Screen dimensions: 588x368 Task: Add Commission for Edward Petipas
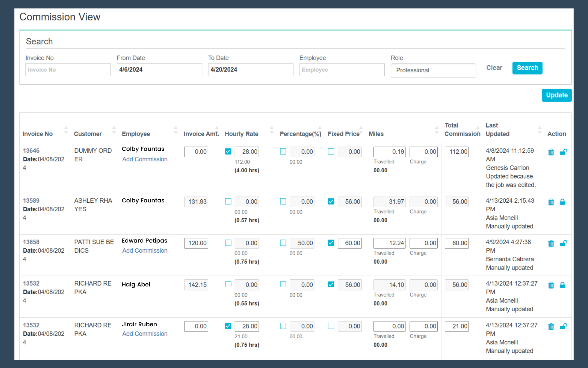pyautogui.click(x=145, y=251)
